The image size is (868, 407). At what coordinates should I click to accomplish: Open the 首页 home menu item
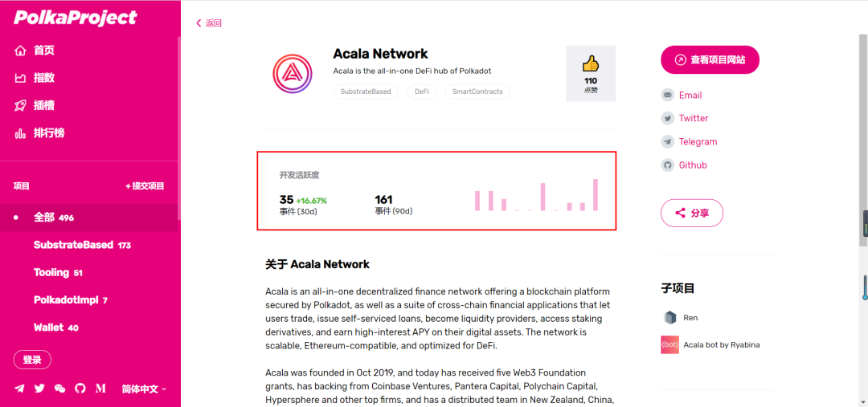[43, 51]
